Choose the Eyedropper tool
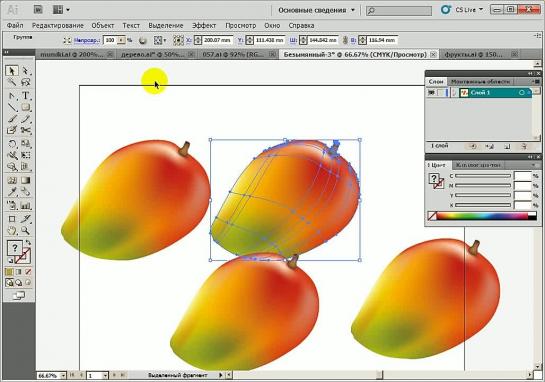The height and width of the screenshot is (382, 545). (x=12, y=192)
